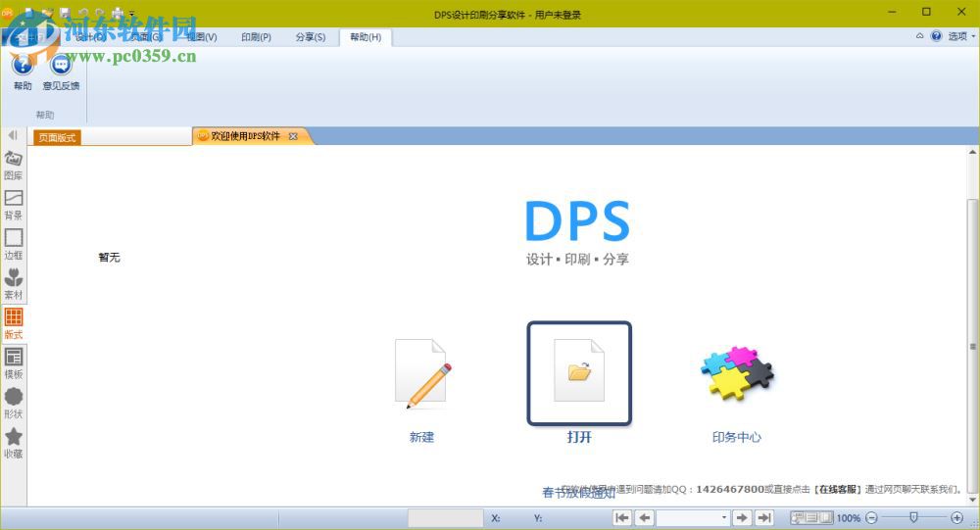The image size is (980, 530).
Task: Click the Undo icon in quick access toolbar
Action: [x=82, y=13]
